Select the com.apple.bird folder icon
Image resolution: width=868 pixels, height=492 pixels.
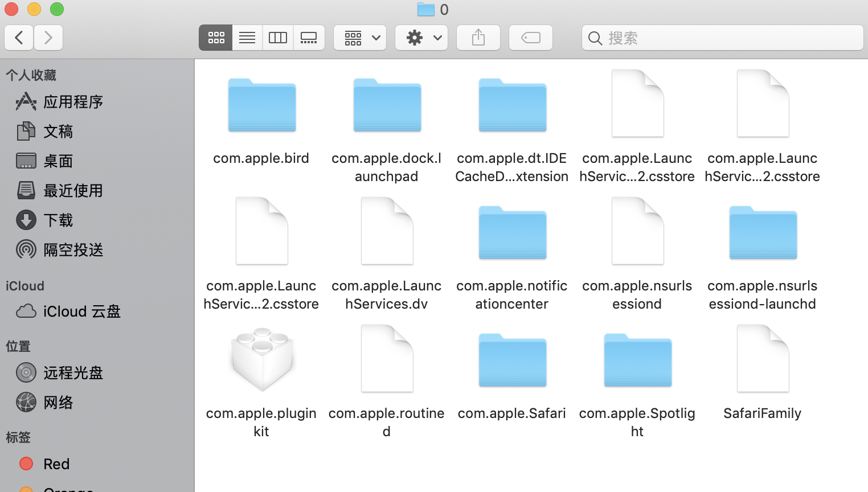tap(262, 105)
